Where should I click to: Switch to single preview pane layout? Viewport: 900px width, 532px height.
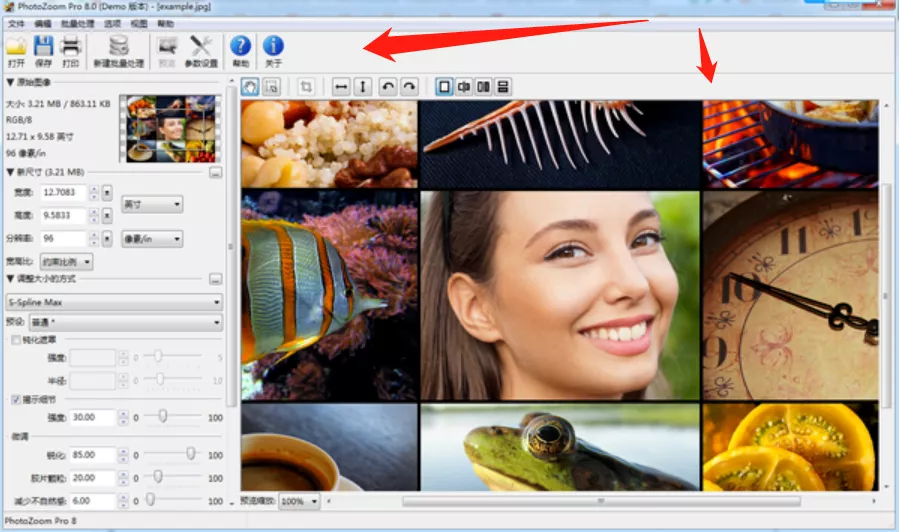click(444, 87)
